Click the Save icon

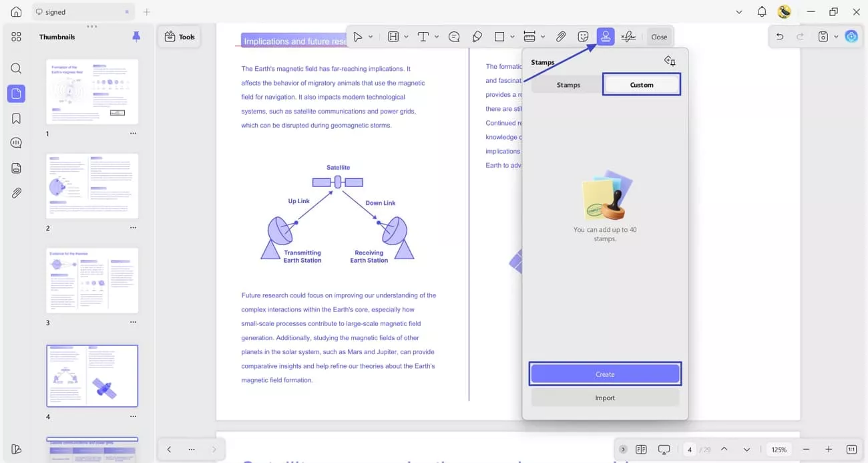823,37
